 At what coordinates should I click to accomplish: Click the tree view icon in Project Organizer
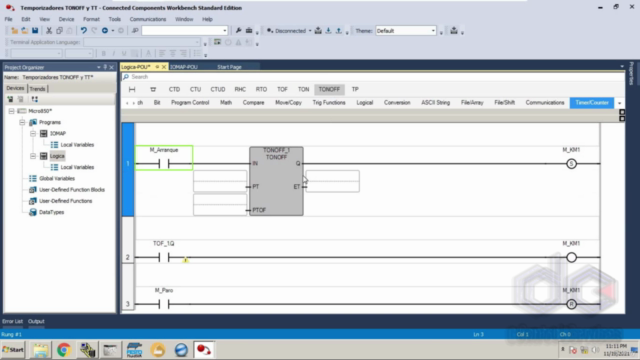pos(35,99)
